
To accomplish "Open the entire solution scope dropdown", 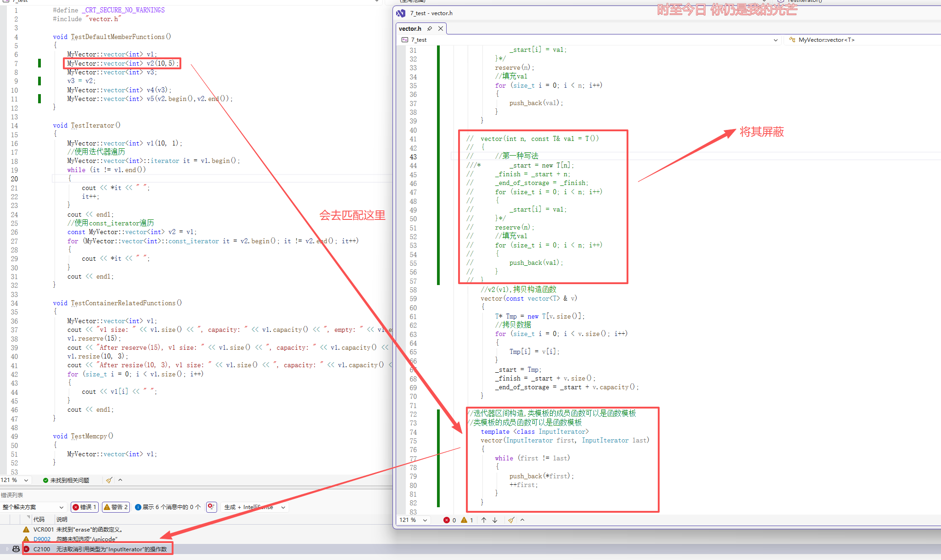I will point(33,507).
